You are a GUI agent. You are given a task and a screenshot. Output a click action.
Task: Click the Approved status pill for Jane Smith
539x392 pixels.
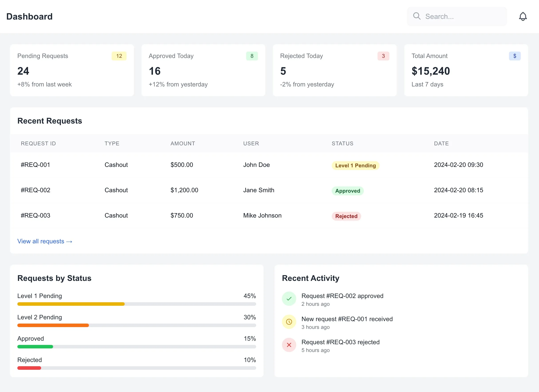pos(348,191)
